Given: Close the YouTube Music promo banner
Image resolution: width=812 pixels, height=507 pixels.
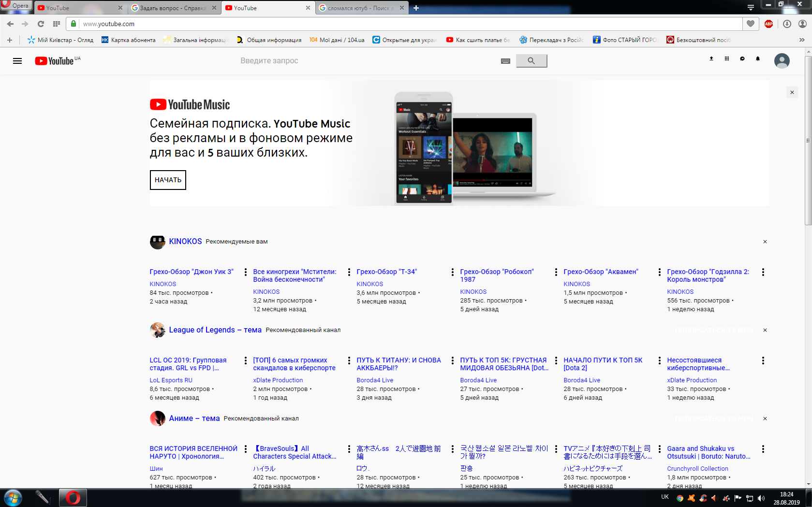Looking at the screenshot, I should pos(792,92).
